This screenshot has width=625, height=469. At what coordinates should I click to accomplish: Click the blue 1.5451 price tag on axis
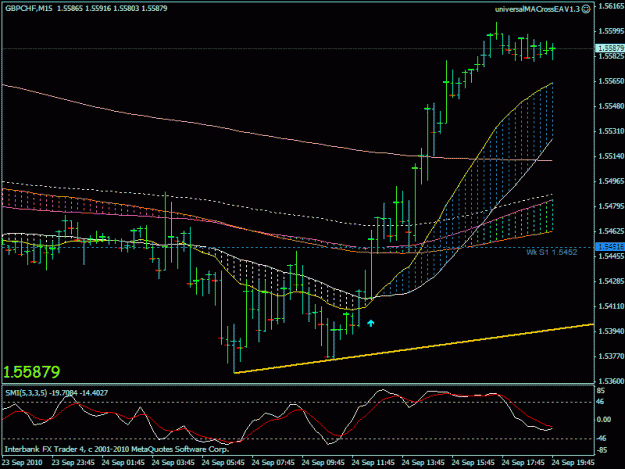[x=610, y=247]
